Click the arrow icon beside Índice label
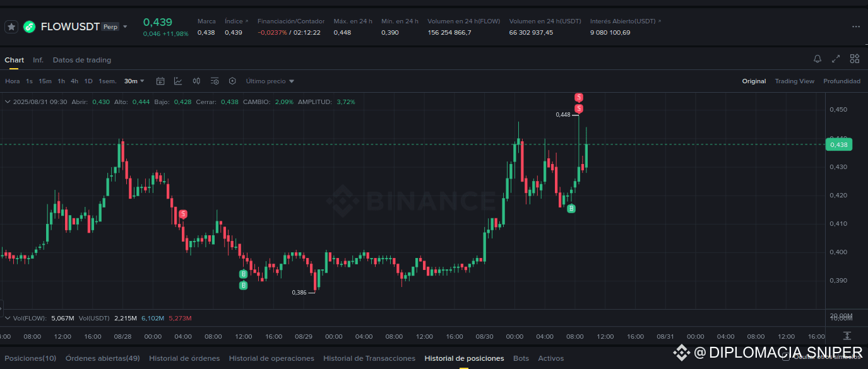This screenshot has width=868, height=369. click(x=246, y=21)
